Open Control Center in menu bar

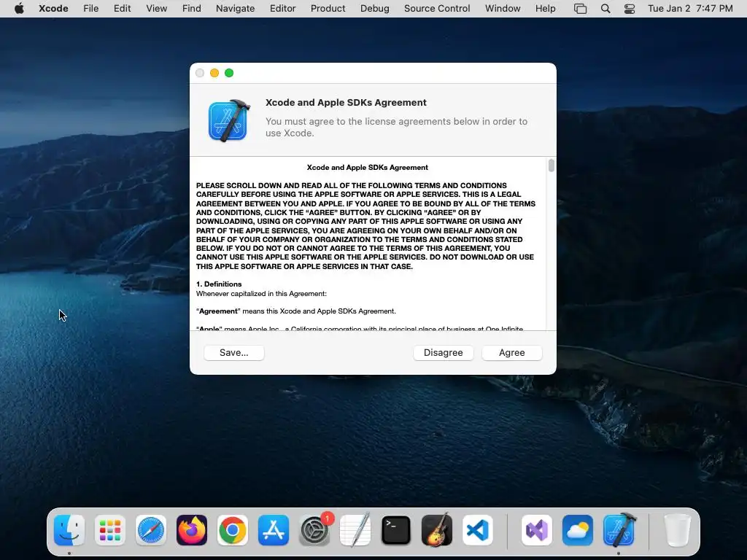pyautogui.click(x=630, y=9)
